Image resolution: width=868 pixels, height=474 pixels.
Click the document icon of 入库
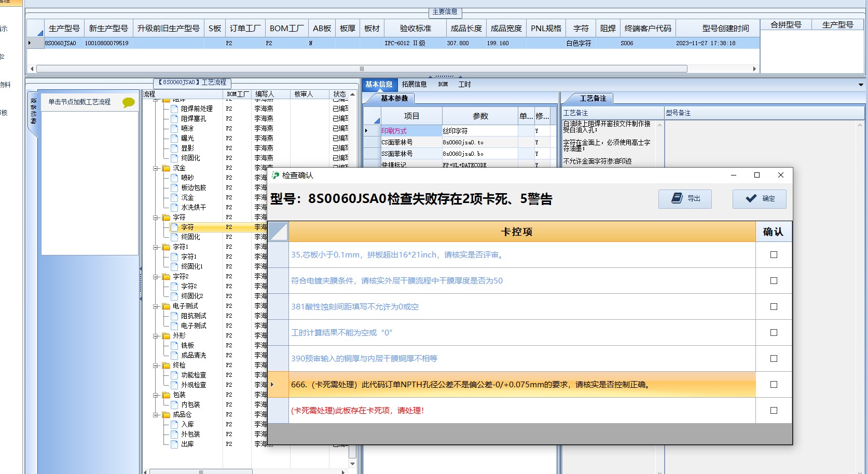point(174,425)
